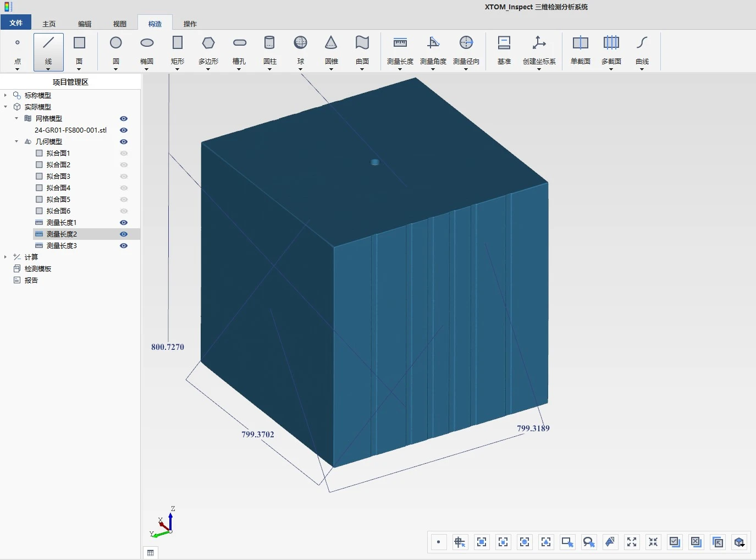Toggle visibility of 网格模型
Screen dimensions: 756x560
pyautogui.click(x=124, y=118)
